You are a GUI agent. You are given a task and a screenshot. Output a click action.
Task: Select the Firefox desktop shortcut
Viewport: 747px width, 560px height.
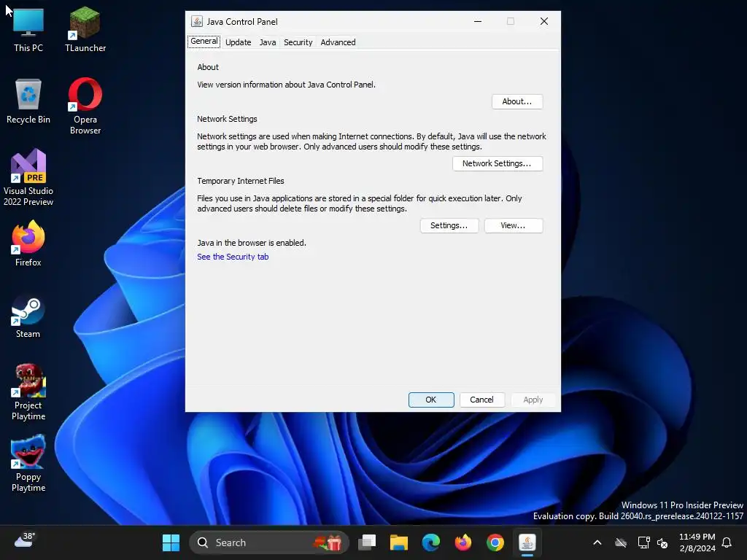coord(28,244)
